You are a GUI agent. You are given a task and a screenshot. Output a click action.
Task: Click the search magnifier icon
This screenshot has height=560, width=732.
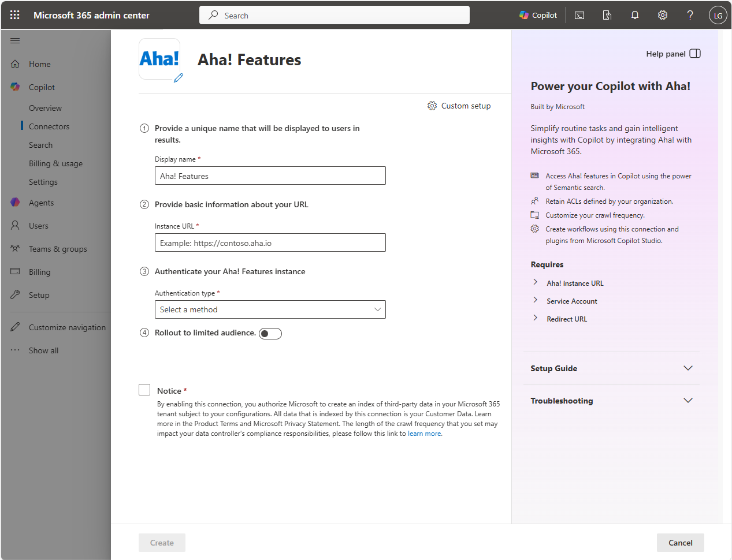213,15
